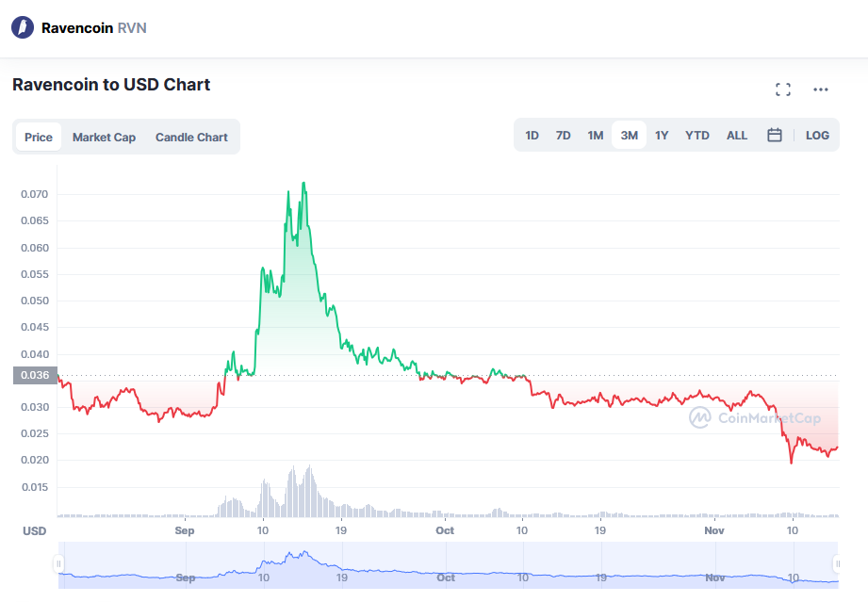
Task: Click the RVN ticker symbol text
Action: (132, 27)
